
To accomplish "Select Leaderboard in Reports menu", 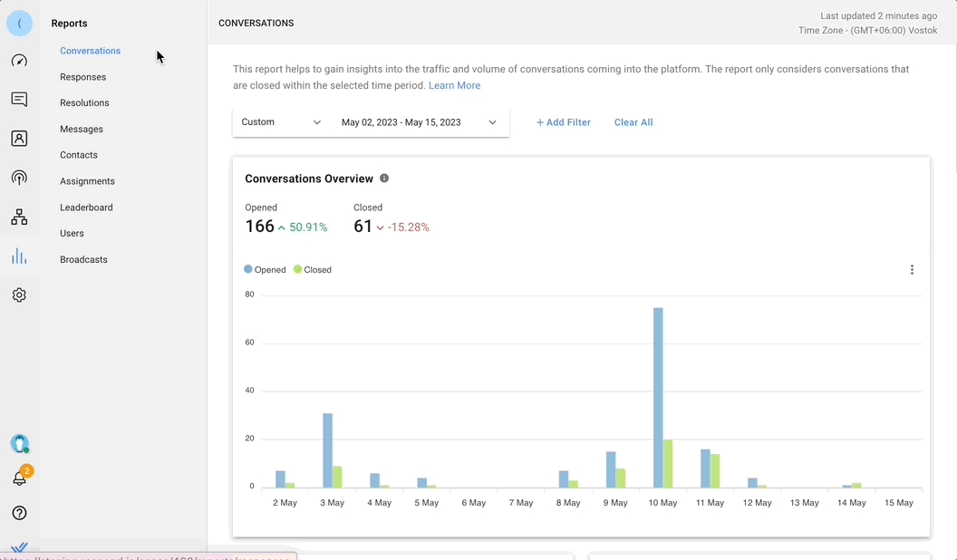I will 86,208.
